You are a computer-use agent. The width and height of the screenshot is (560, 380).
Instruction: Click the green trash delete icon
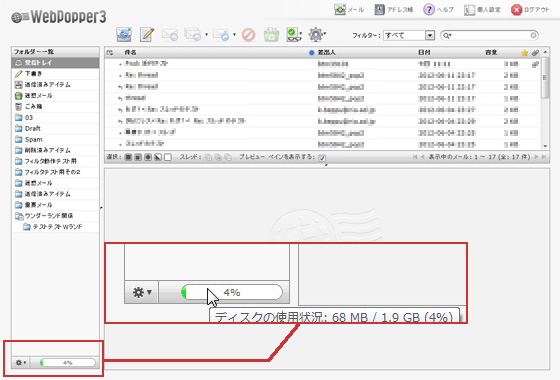(271, 35)
